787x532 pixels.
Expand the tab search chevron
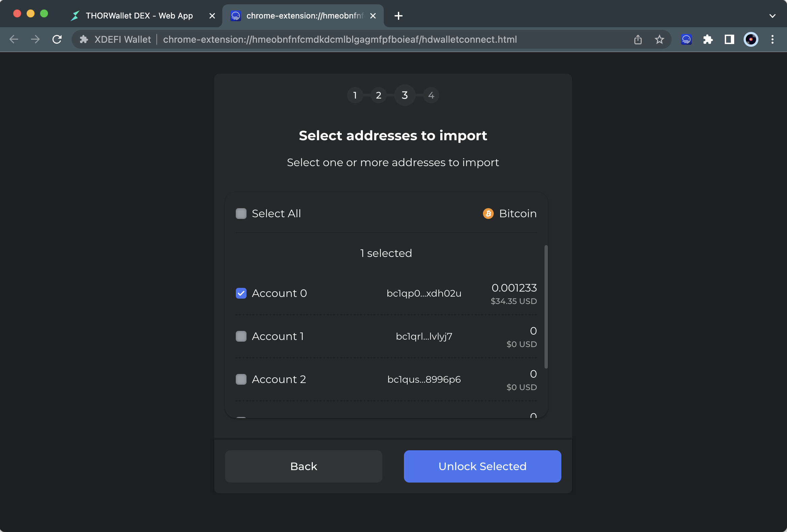772,16
